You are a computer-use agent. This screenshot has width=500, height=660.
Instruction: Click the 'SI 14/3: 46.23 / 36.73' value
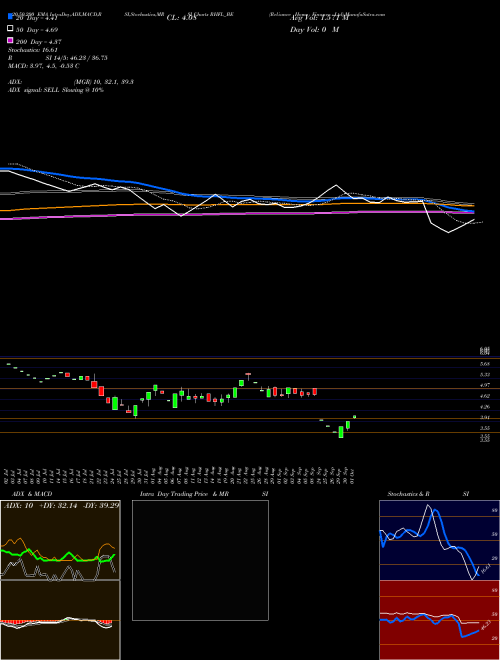pyautogui.click(x=77, y=58)
